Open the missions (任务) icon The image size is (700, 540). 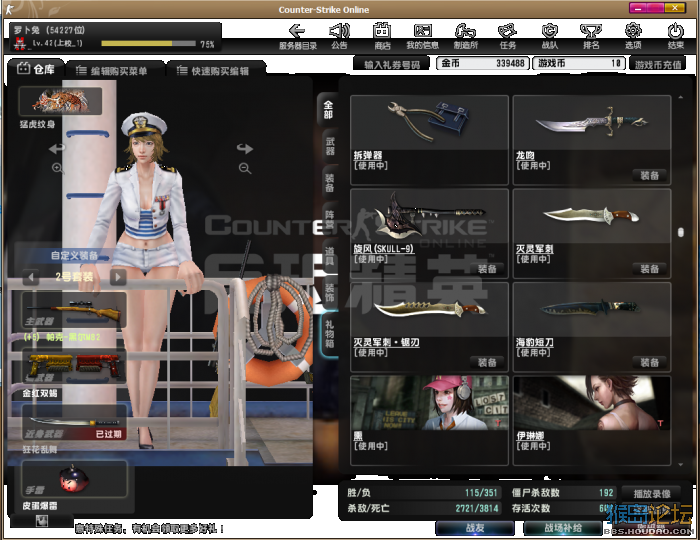pos(508,36)
